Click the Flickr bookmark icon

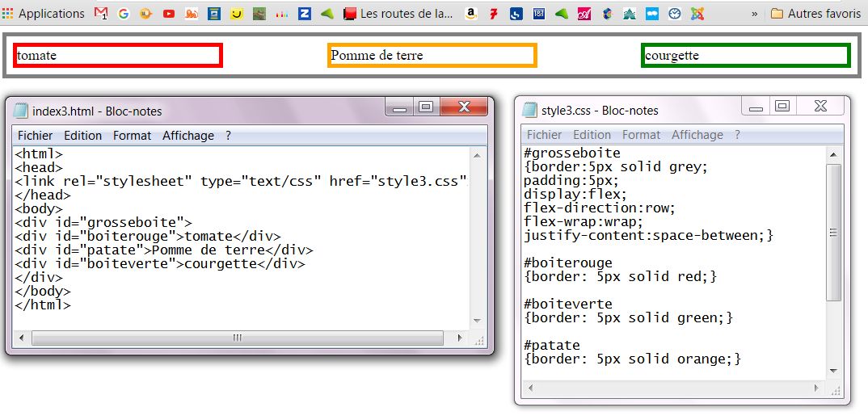point(651,14)
